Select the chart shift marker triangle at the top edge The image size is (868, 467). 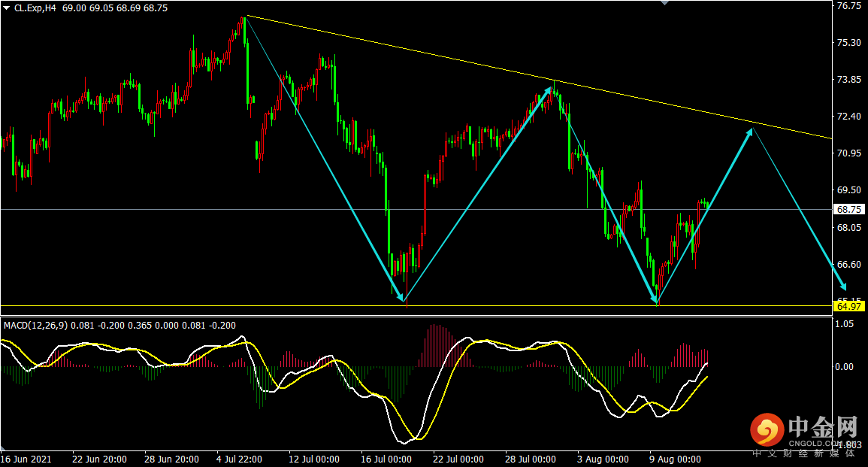[664, 3]
